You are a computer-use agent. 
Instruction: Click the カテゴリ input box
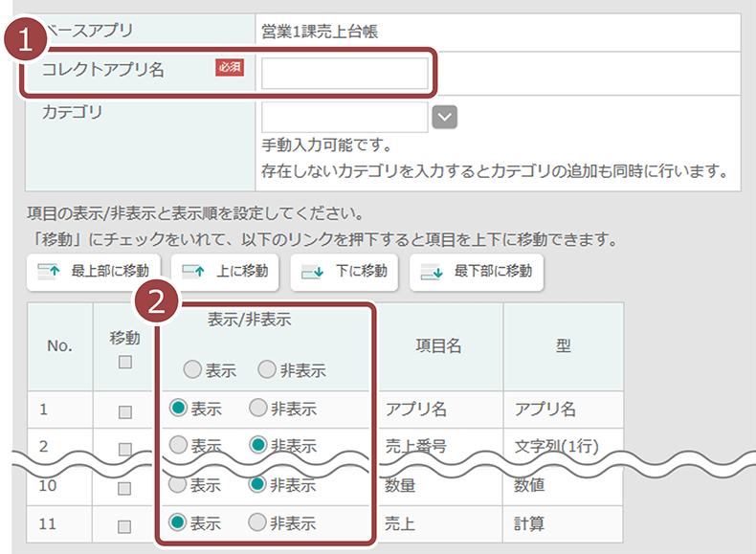coord(345,117)
